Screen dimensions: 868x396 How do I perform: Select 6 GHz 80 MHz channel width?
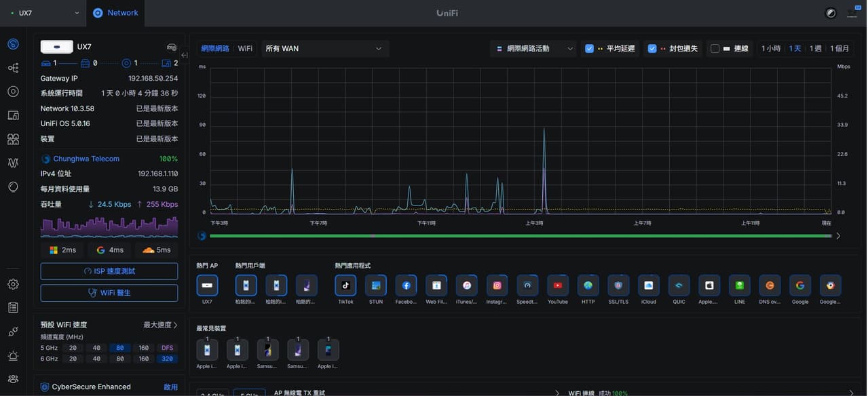pos(120,359)
